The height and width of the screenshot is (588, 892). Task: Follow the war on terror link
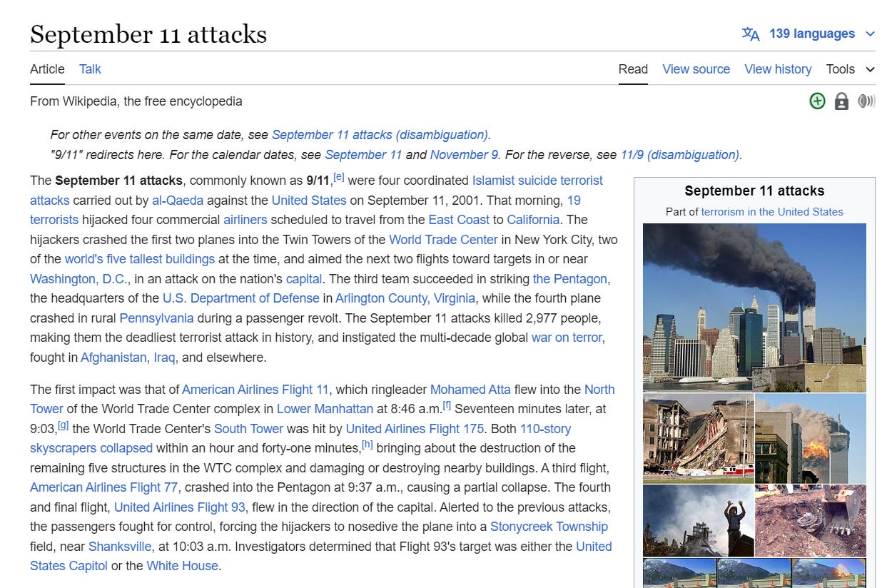[567, 338]
